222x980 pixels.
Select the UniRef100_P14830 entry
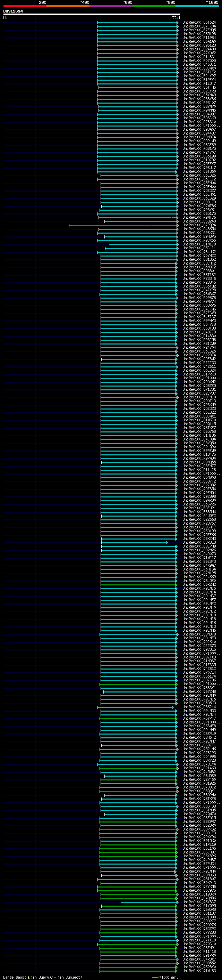[x=199, y=336]
